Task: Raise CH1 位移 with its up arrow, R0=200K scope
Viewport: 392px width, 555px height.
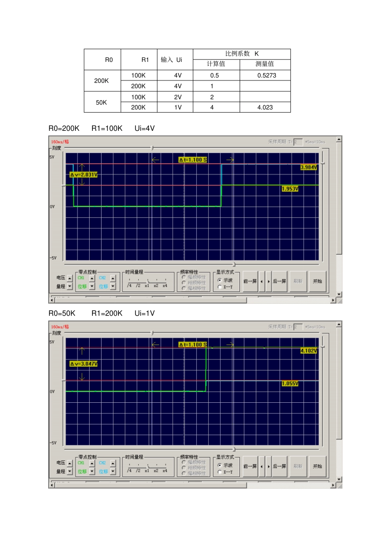Action: (92, 278)
